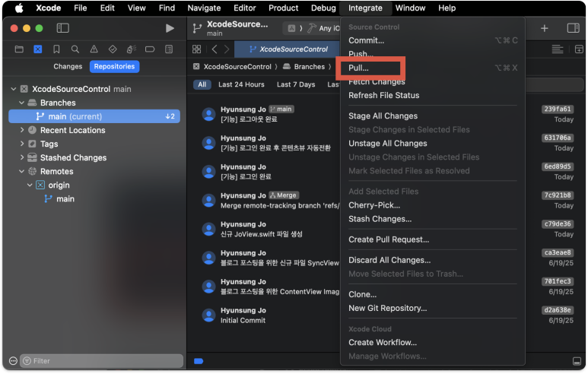This screenshot has height=374, width=588.
Task: Open the editor options lines icon
Action: [558, 49]
